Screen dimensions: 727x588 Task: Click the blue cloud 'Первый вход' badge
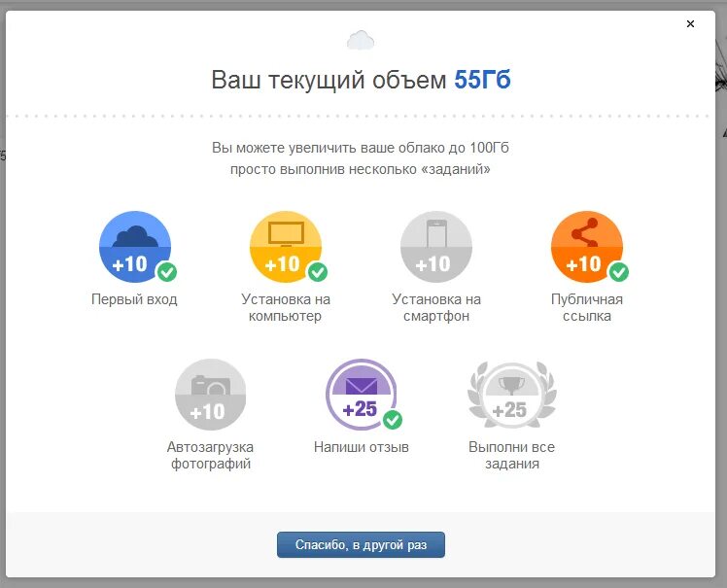(x=135, y=247)
